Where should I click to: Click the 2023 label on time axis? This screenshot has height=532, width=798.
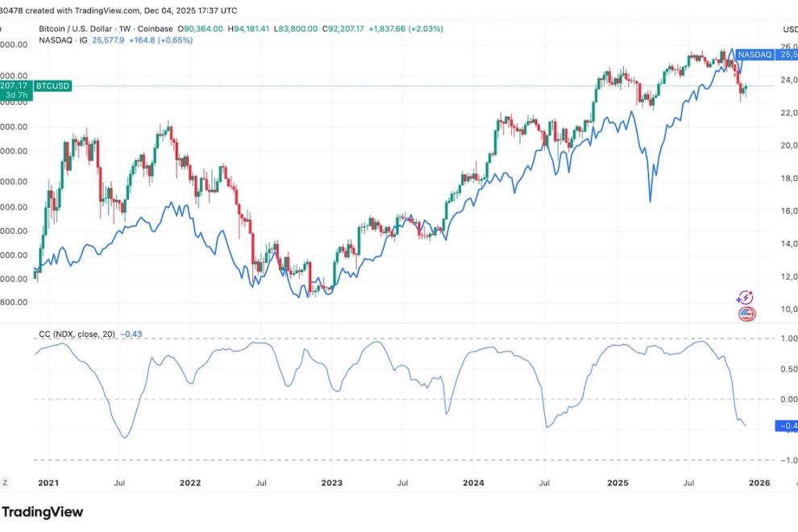(331, 484)
